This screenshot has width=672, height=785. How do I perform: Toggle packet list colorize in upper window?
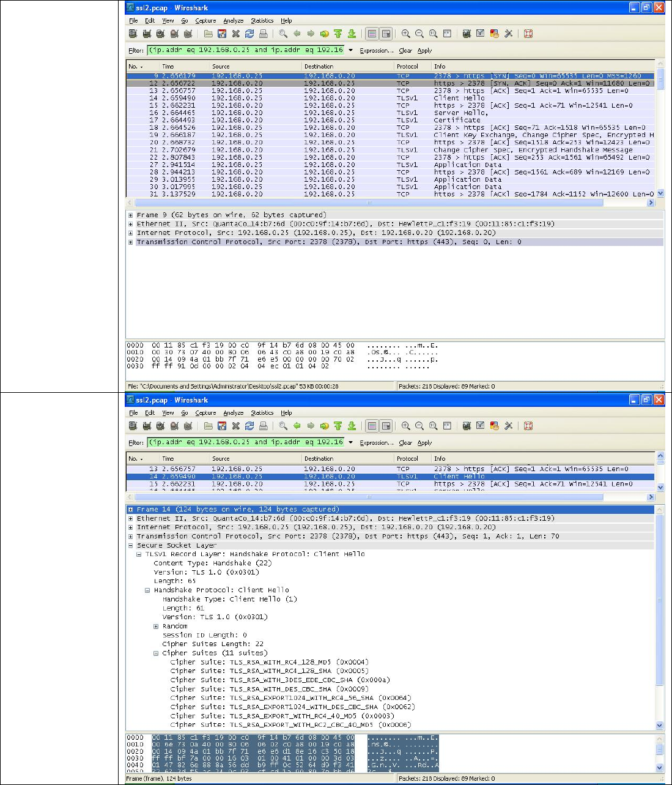click(372, 34)
